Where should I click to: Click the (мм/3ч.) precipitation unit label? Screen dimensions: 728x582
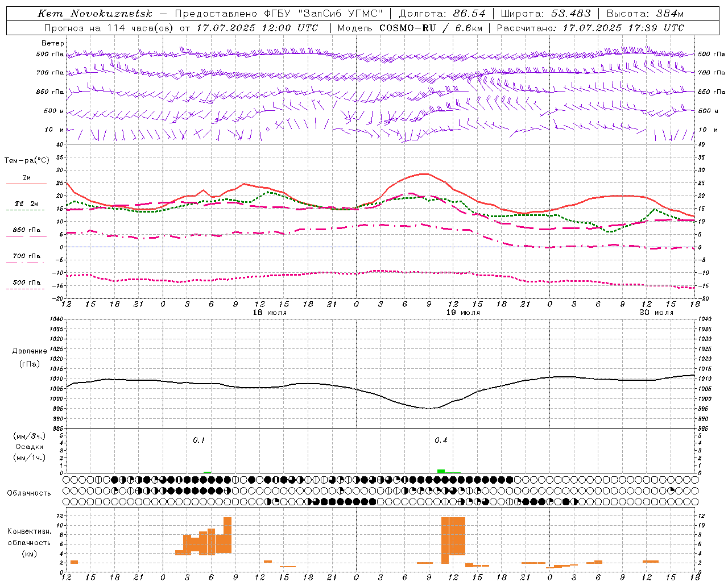(30, 436)
